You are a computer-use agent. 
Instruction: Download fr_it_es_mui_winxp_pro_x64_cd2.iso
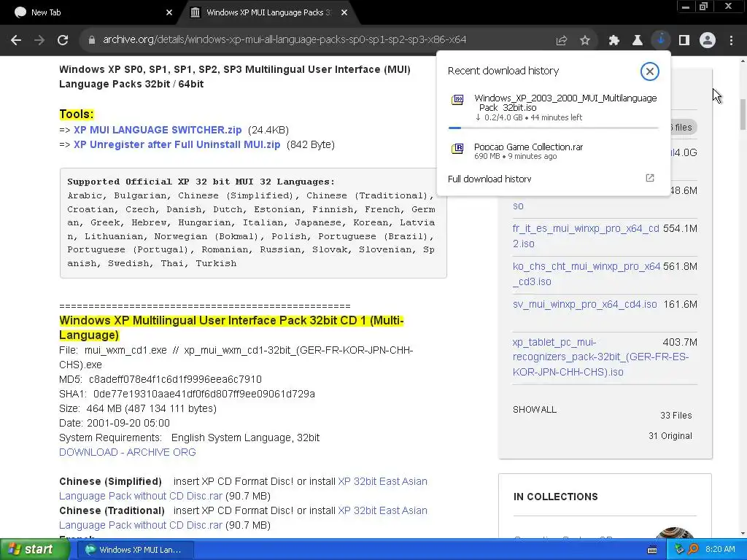click(586, 236)
